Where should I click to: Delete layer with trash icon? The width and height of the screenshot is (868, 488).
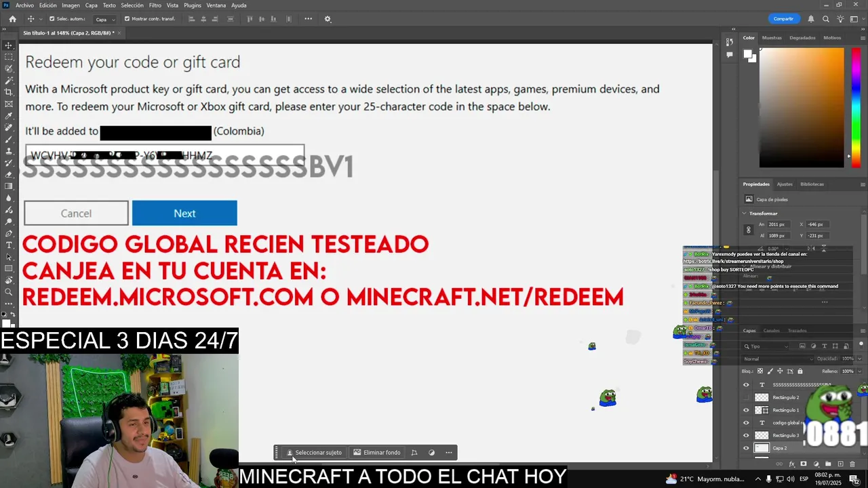tap(852, 464)
